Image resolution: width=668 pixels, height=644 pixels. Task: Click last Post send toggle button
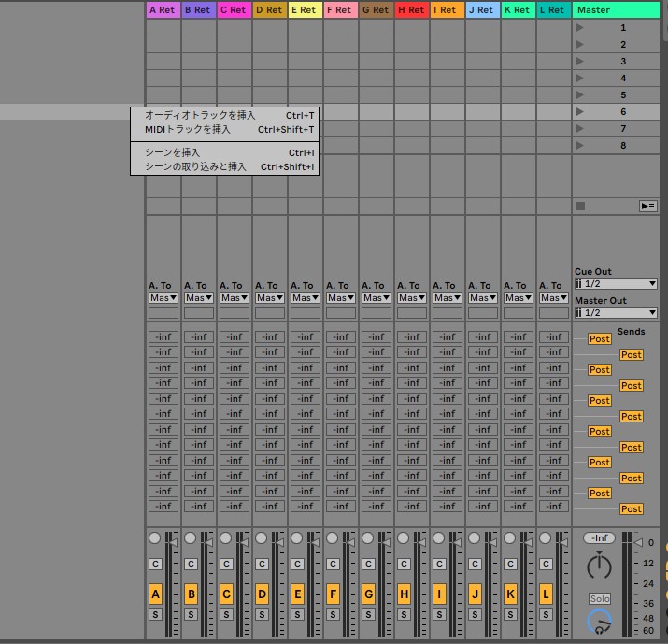coord(631,508)
